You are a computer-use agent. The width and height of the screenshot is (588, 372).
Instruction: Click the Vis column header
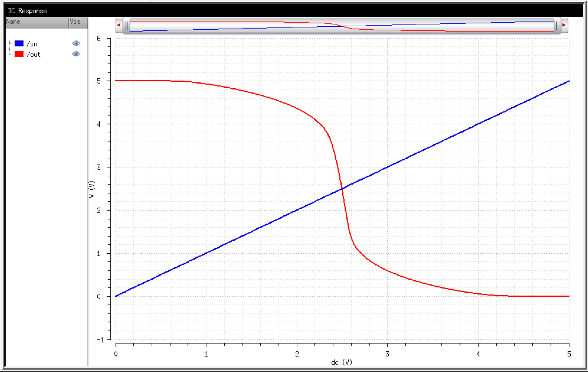[x=75, y=22]
